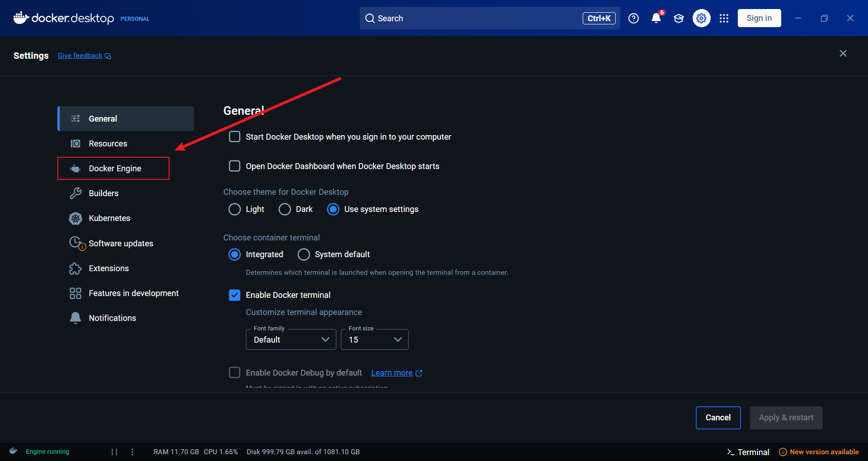This screenshot has width=868, height=461.
Task: Click the Engine running status text
Action: click(x=47, y=452)
